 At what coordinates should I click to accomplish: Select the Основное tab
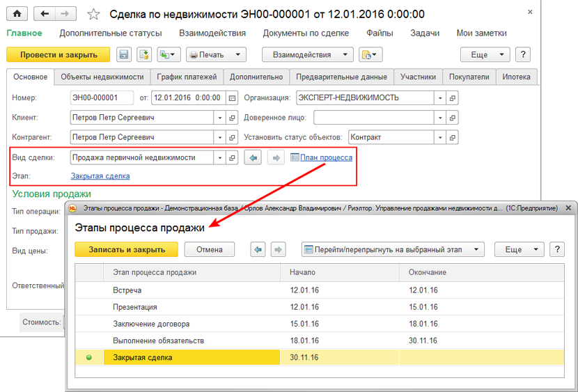pos(30,77)
